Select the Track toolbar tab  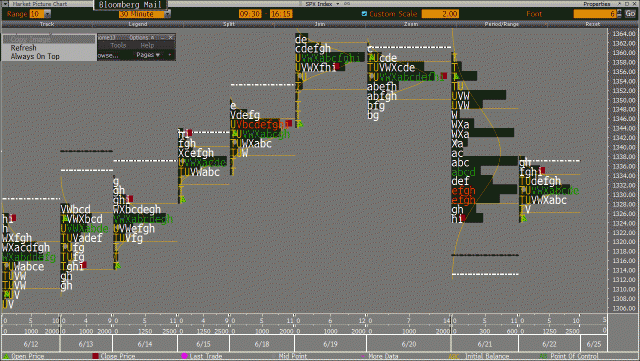coord(47,24)
